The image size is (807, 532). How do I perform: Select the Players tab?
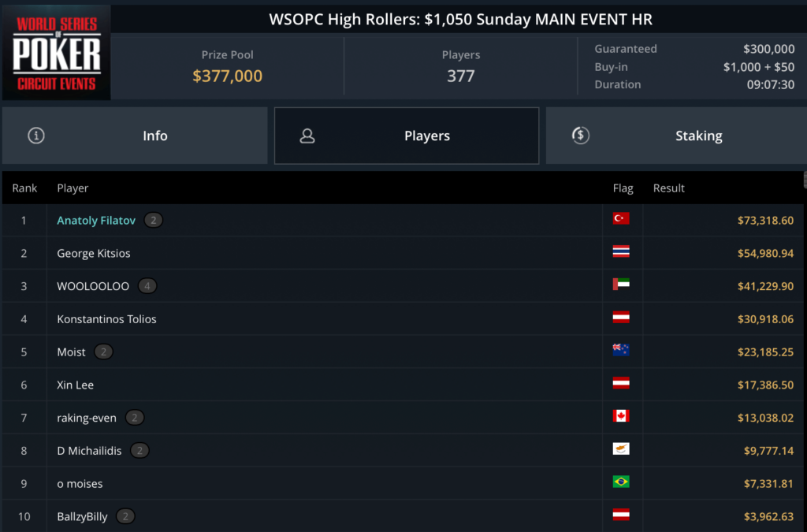407,136
